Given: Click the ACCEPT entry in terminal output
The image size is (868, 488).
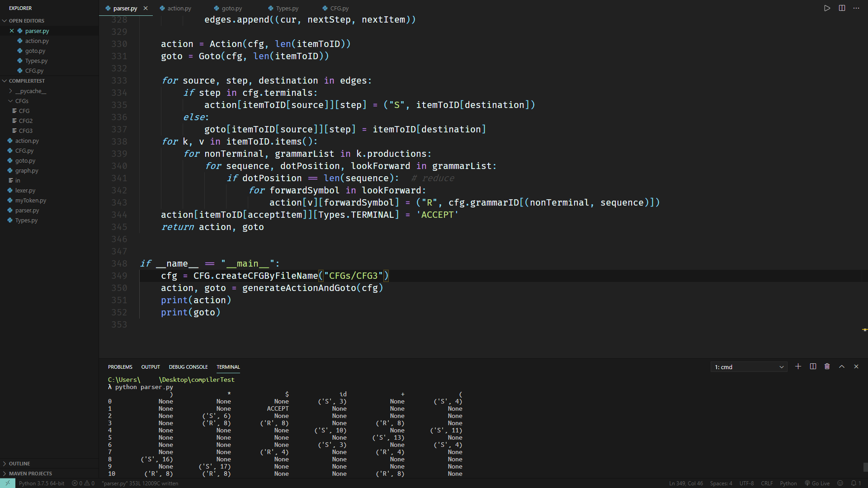Looking at the screenshot, I should click(278, 408).
